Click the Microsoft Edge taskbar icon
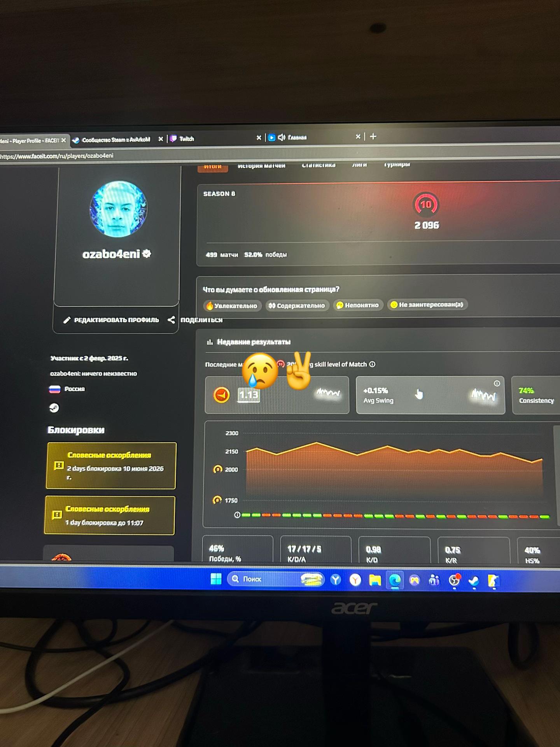Viewport: 560px width, 747px height. coord(395,580)
